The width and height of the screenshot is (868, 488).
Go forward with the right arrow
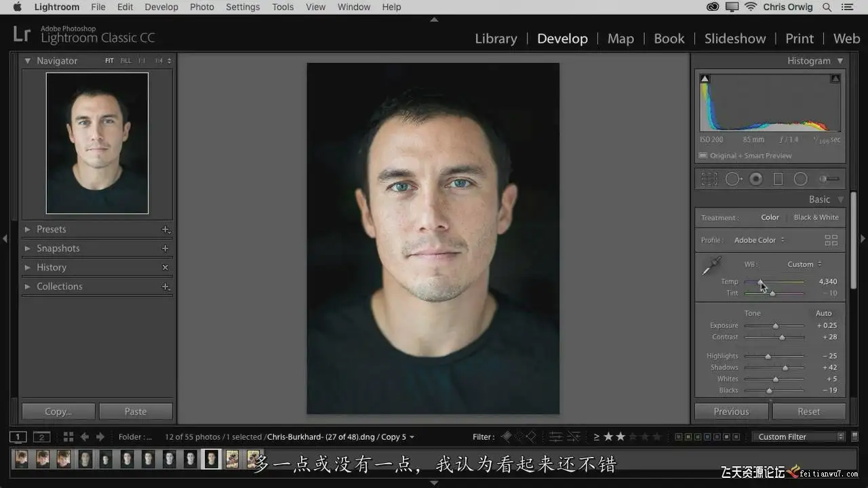click(100, 437)
